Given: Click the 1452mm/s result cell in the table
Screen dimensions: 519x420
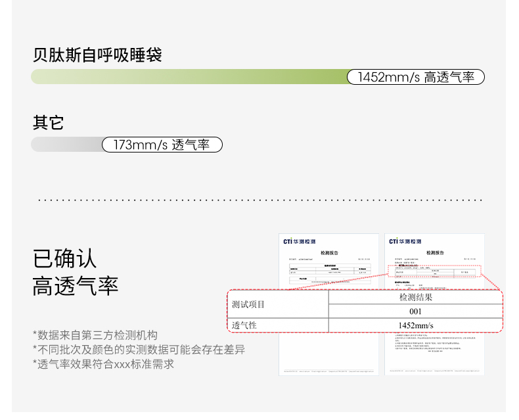Looking at the screenshot, I should (415, 326).
